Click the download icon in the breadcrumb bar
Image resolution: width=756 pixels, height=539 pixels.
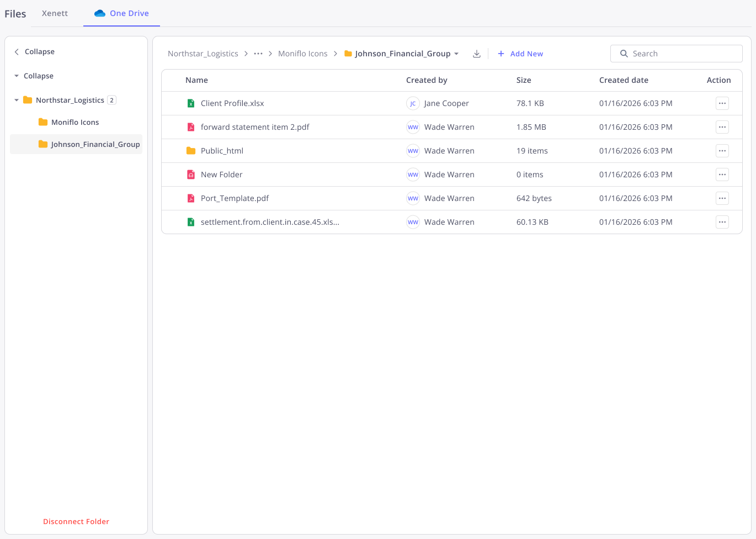pos(477,54)
